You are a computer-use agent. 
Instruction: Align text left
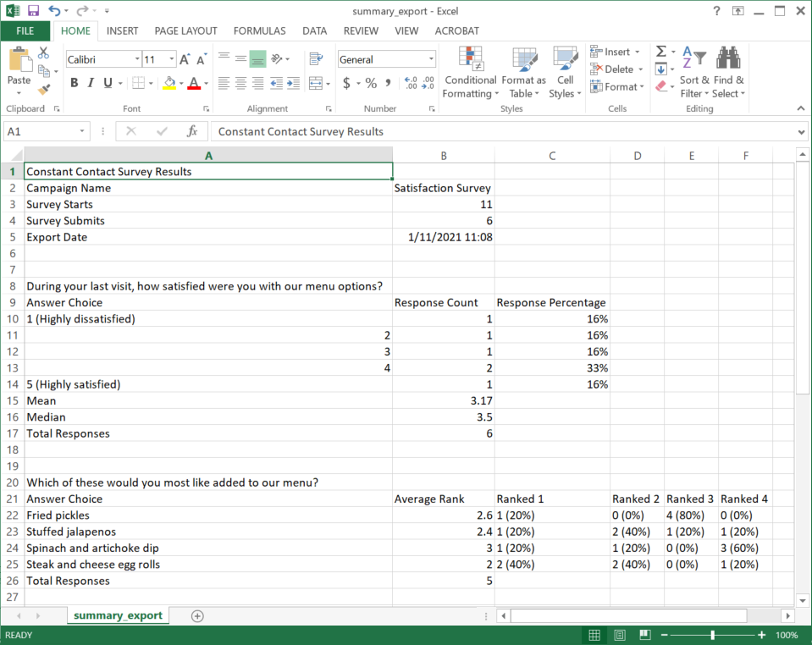(224, 83)
